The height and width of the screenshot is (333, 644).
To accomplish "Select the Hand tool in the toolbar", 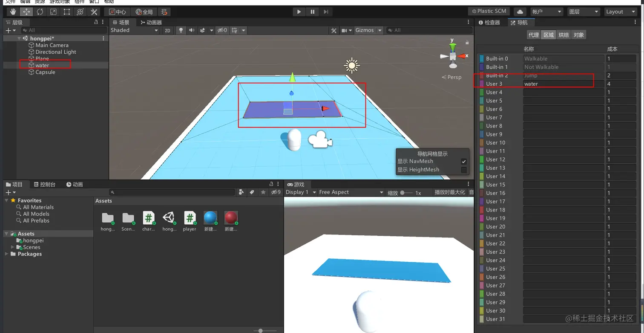I will 13,12.
